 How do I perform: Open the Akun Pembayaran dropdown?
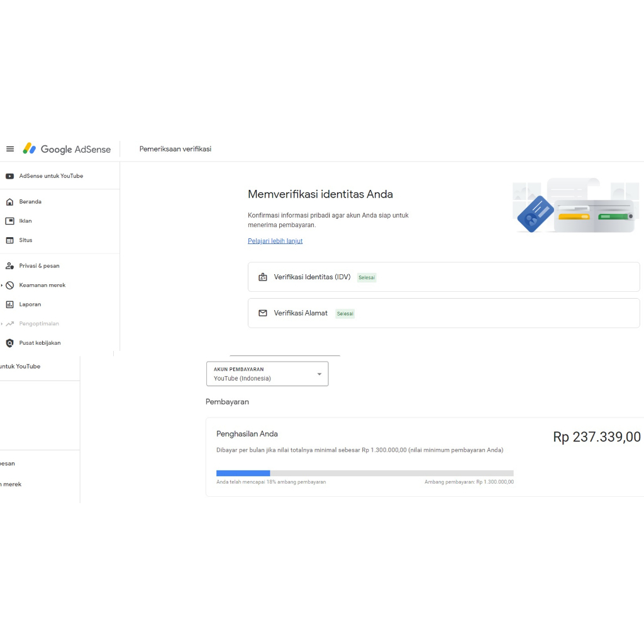click(x=267, y=374)
